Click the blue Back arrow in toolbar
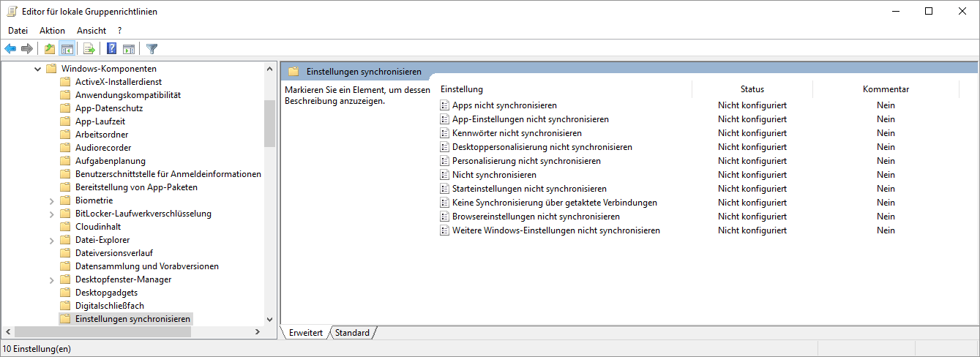 pyautogui.click(x=10, y=49)
